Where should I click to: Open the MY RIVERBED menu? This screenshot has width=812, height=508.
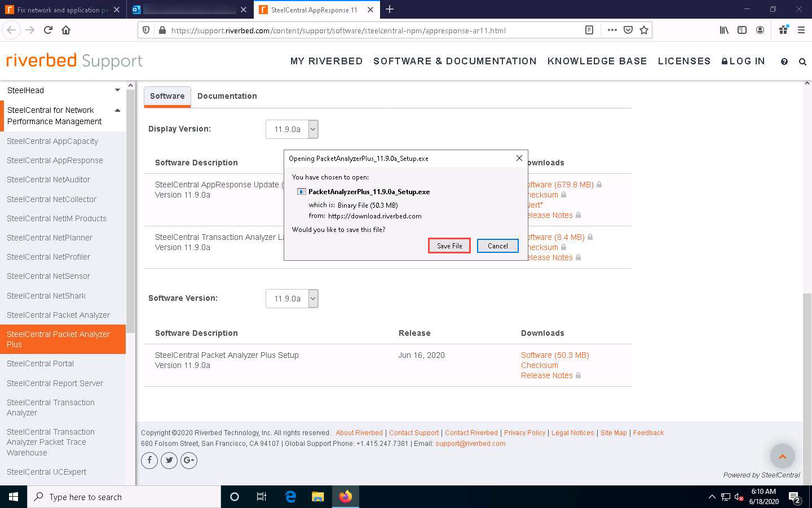click(x=326, y=61)
